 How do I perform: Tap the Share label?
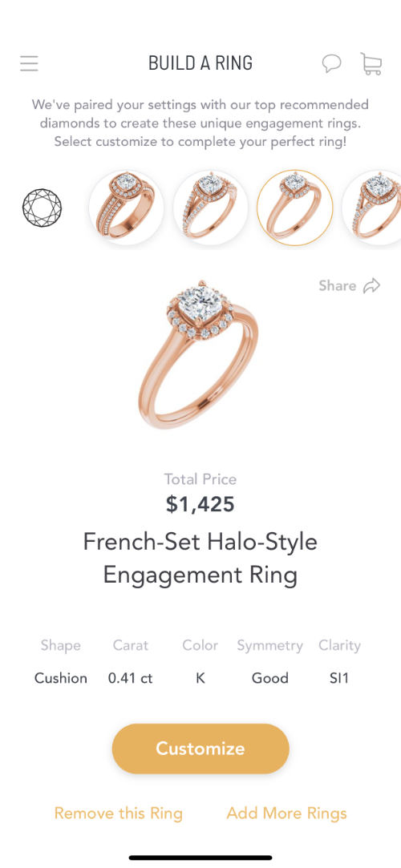click(338, 285)
